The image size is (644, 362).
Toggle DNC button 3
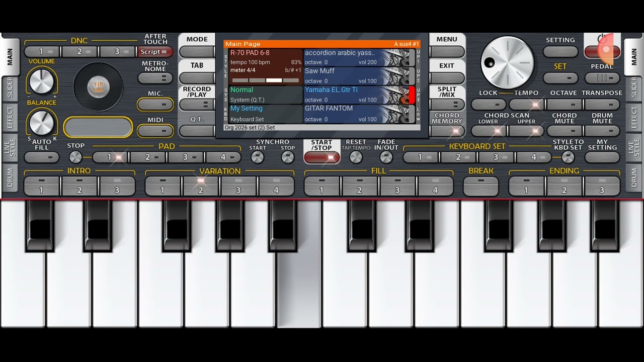coord(117,51)
